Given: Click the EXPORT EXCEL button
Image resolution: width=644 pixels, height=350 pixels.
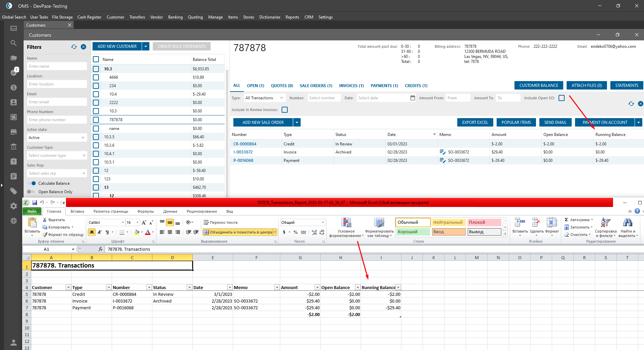Looking at the screenshot, I should pos(475,123).
